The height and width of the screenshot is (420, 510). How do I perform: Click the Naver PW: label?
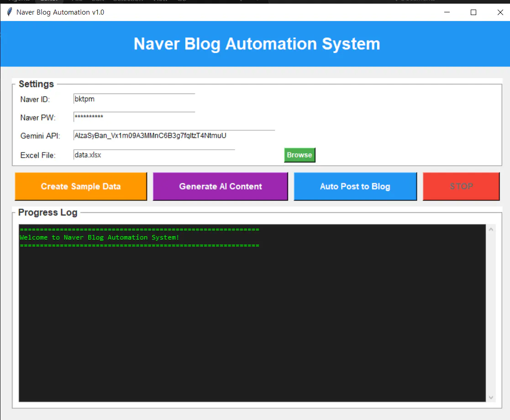tap(38, 117)
